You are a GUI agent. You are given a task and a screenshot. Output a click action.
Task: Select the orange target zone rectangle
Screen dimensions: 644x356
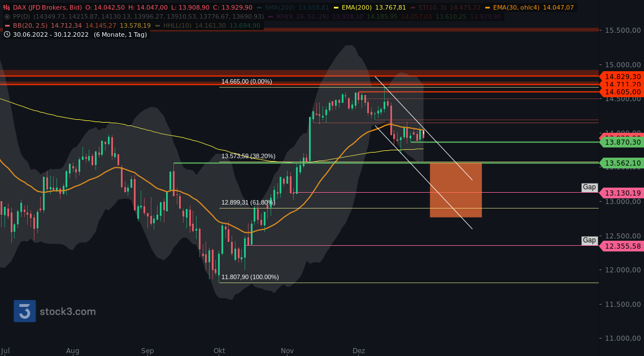click(x=455, y=190)
